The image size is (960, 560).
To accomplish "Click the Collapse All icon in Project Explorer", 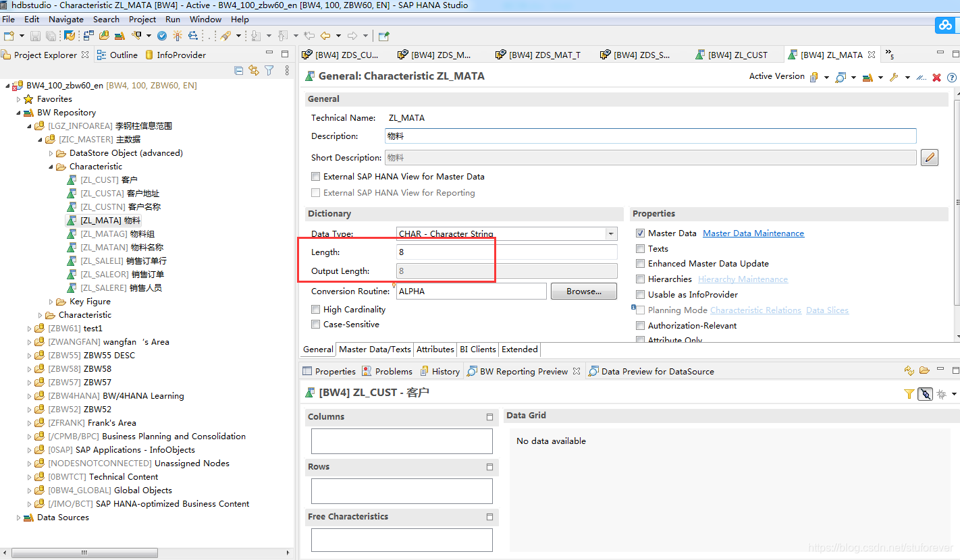I will pos(239,70).
